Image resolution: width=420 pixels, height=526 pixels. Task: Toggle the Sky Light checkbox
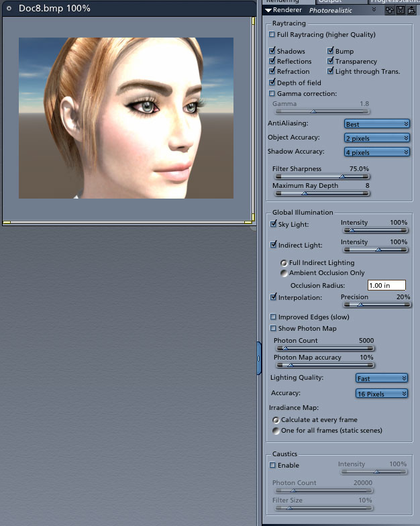pos(274,224)
